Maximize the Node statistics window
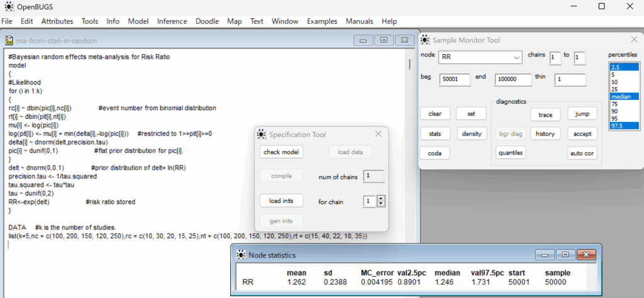The height and width of the screenshot is (298, 644). click(x=565, y=255)
